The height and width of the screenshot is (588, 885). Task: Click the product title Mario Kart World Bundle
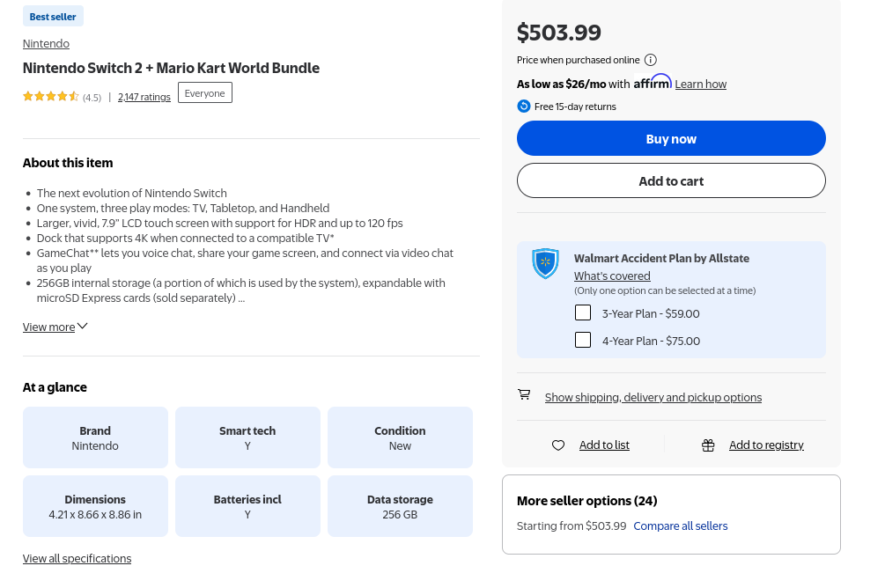point(171,68)
